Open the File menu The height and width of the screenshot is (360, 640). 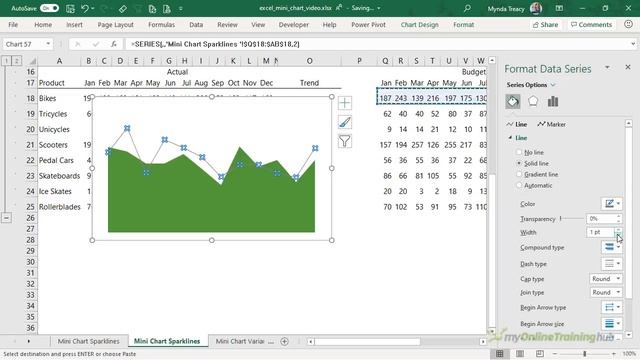click(13, 24)
